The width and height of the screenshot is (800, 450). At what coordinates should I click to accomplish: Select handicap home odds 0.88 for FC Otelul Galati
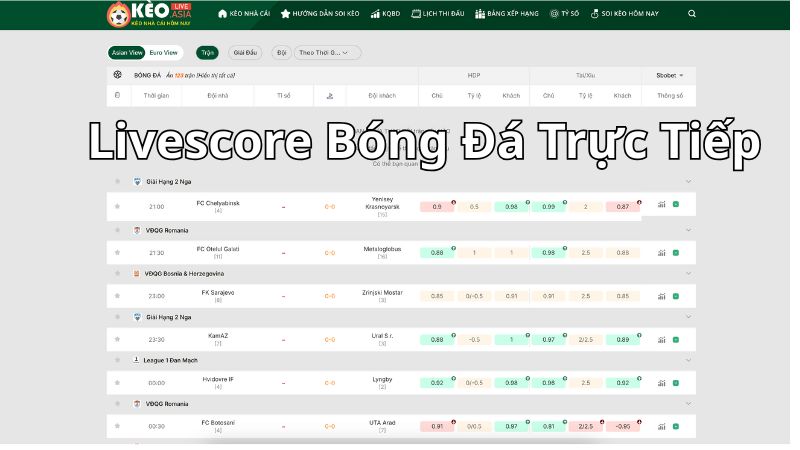437,253
